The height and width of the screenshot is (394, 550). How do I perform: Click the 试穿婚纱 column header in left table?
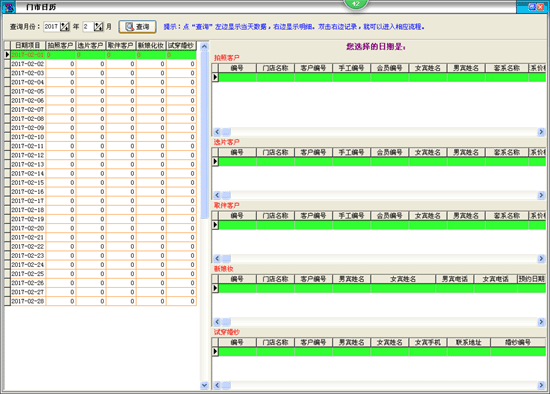tap(181, 45)
